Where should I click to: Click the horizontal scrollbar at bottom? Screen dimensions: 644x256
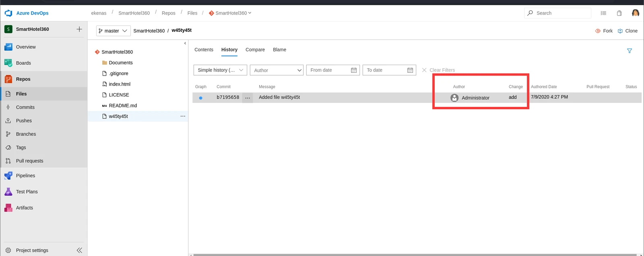pyautogui.click(x=415, y=255)
